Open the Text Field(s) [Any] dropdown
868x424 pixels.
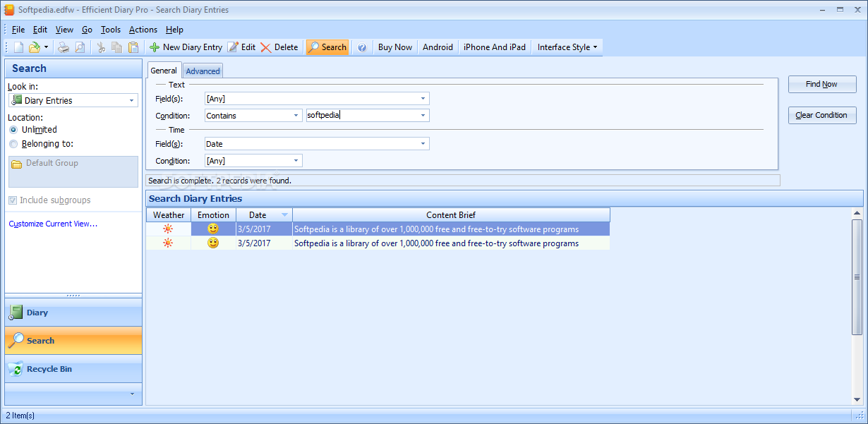coord(317,99)
